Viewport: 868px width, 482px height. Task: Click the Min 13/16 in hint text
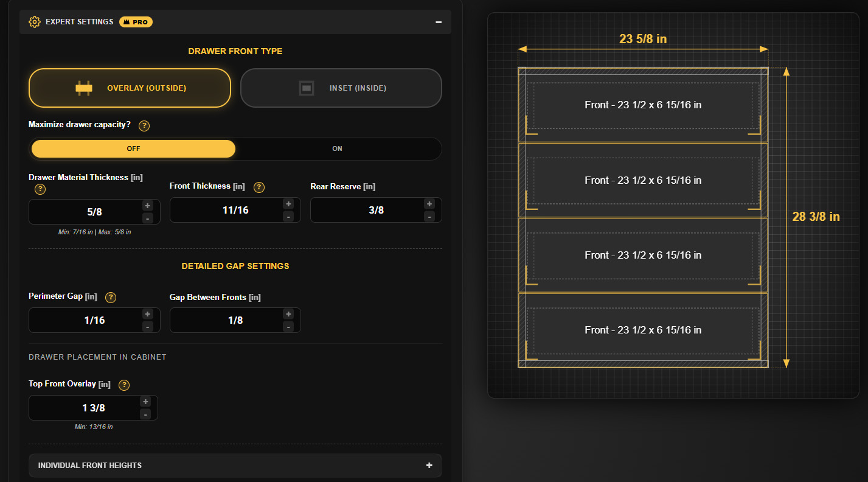(94, 427)
